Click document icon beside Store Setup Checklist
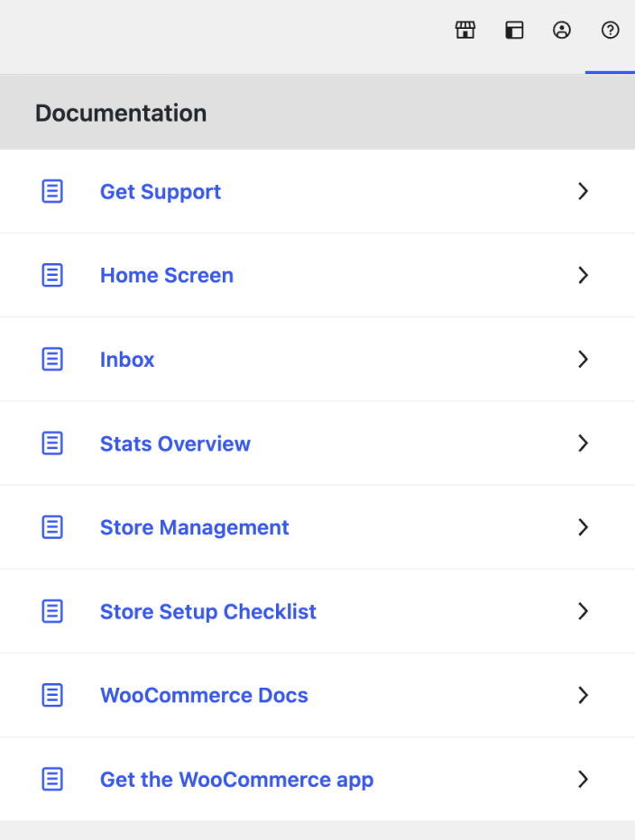 [52, 611]
